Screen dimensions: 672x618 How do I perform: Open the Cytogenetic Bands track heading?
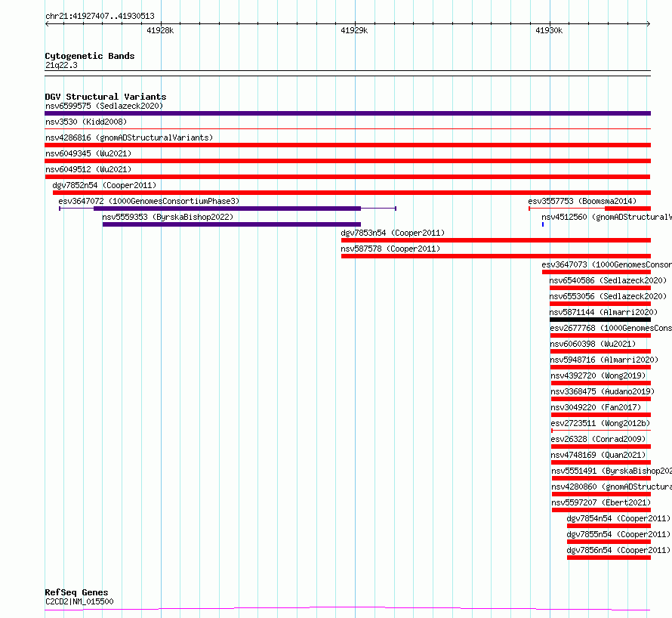tap(90, 56)
